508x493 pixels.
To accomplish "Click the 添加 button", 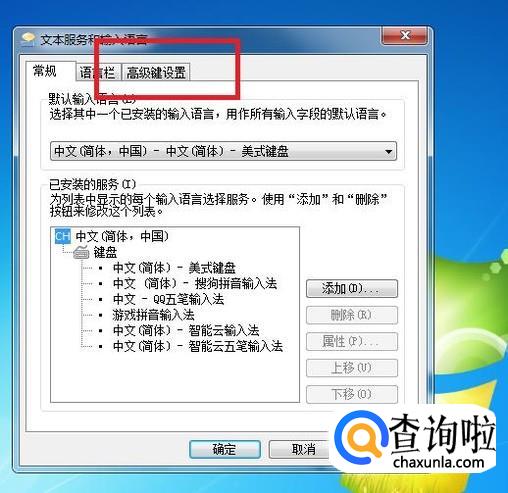I will point(352,288).
